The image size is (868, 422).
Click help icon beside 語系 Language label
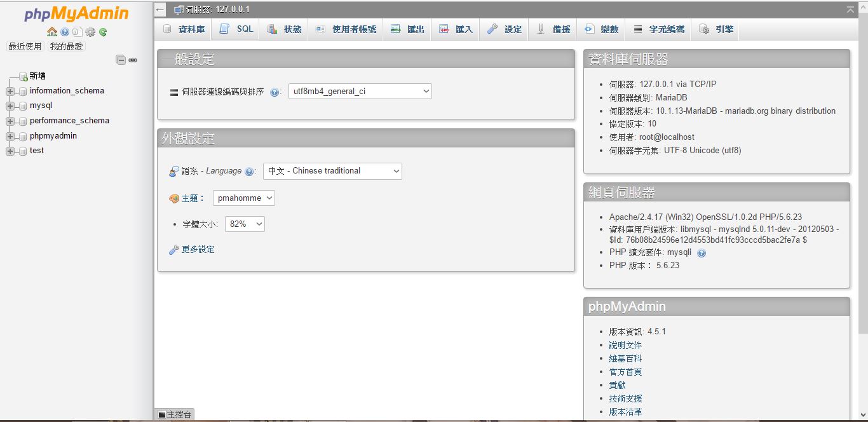pos(249,172)
